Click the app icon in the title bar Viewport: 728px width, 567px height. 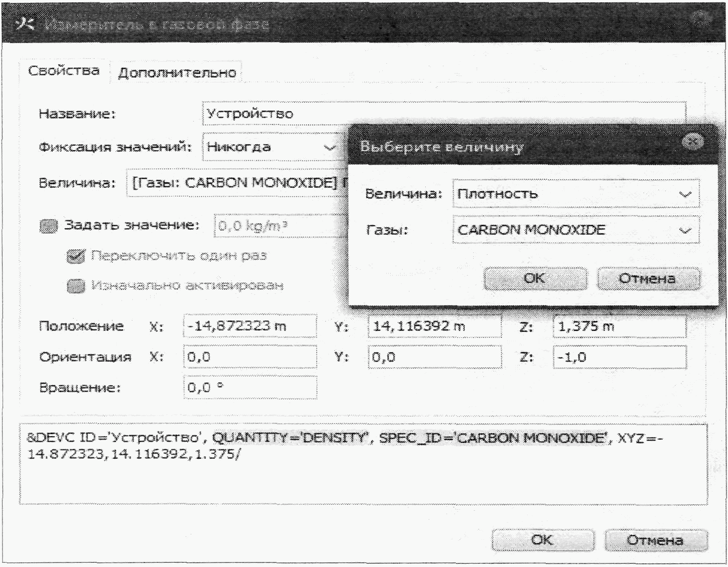coord(25,24)
